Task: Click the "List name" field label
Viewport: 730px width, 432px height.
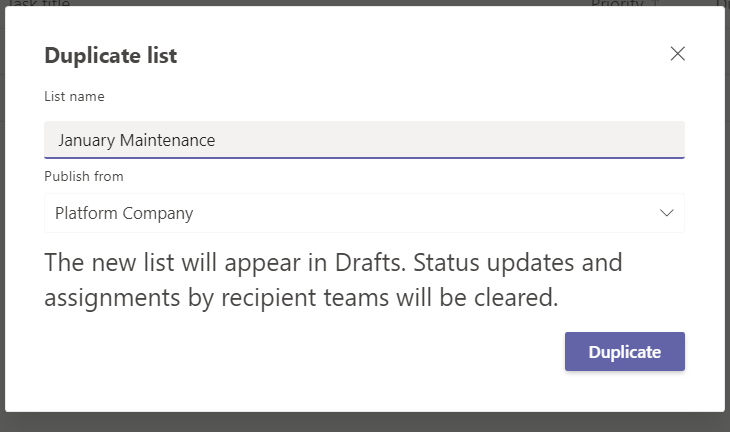Action: coord(74,97)
